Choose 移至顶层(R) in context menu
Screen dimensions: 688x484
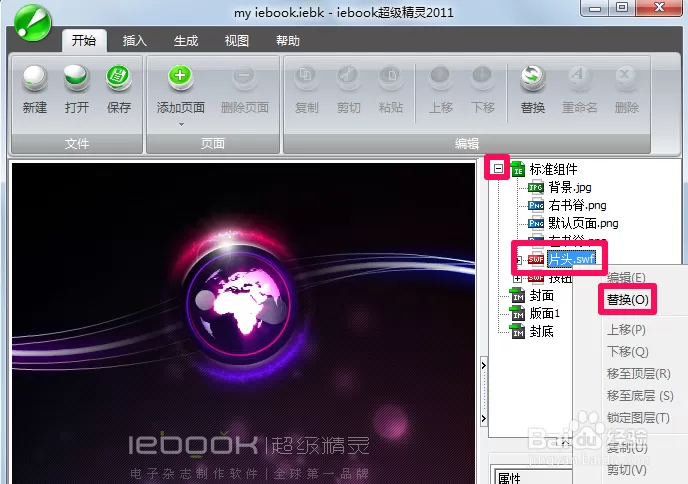(638, 373)
